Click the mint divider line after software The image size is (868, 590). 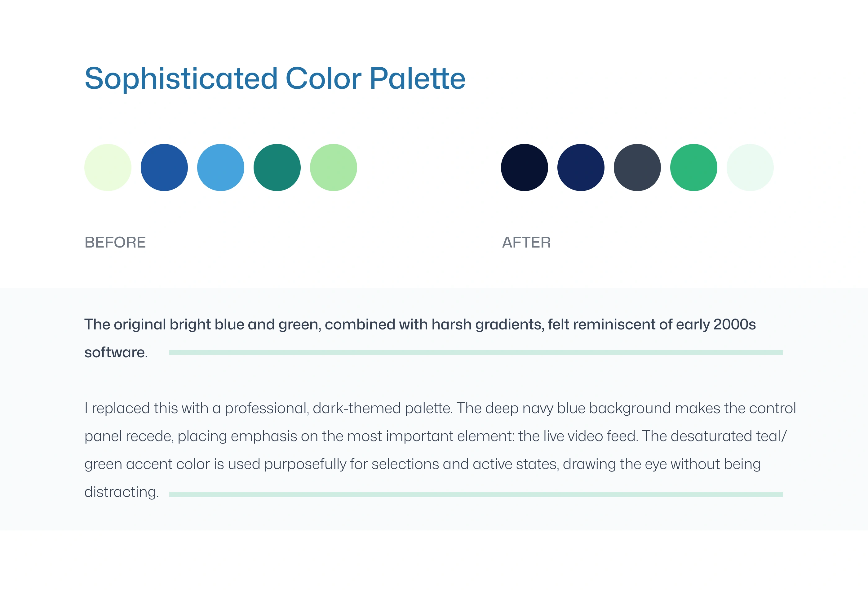pos(476,352)
